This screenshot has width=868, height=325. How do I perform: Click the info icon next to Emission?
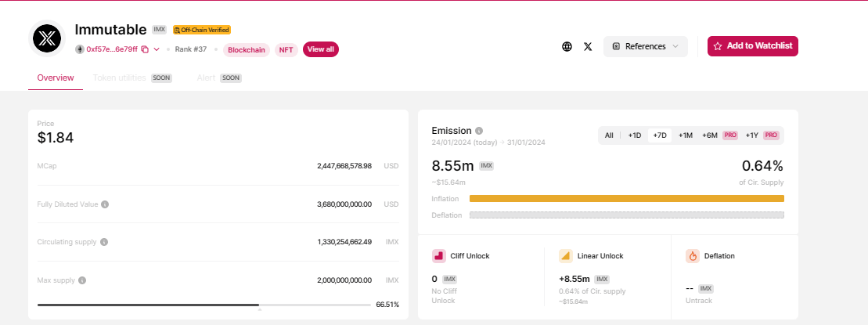pyautogui.click(x=479, y=131)
